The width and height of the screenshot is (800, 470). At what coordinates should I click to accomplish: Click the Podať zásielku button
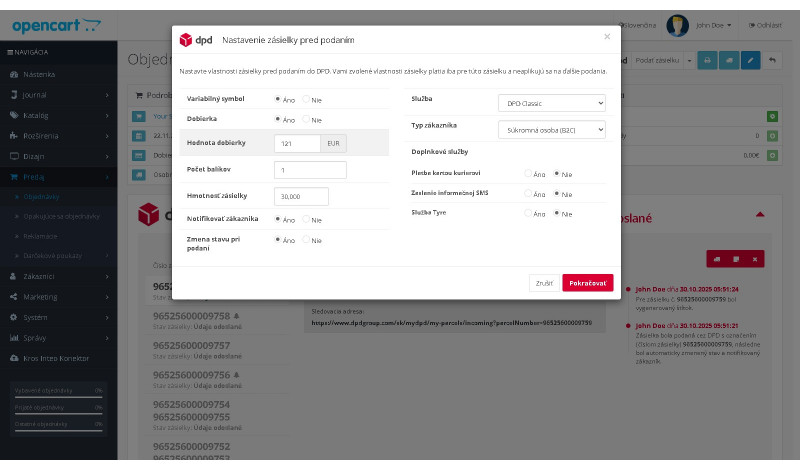pos(657,60)
